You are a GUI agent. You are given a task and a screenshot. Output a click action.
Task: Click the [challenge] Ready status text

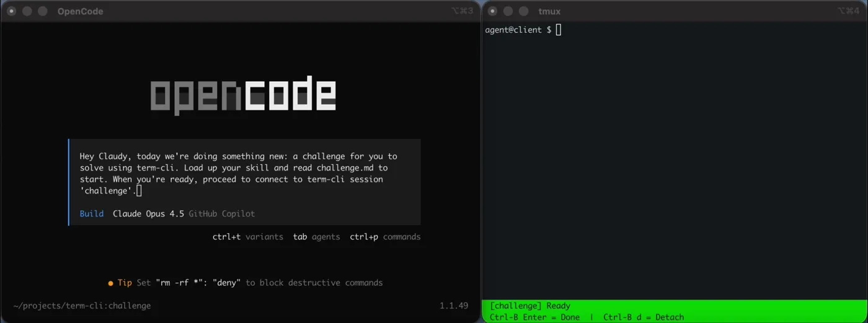point(530,306)
